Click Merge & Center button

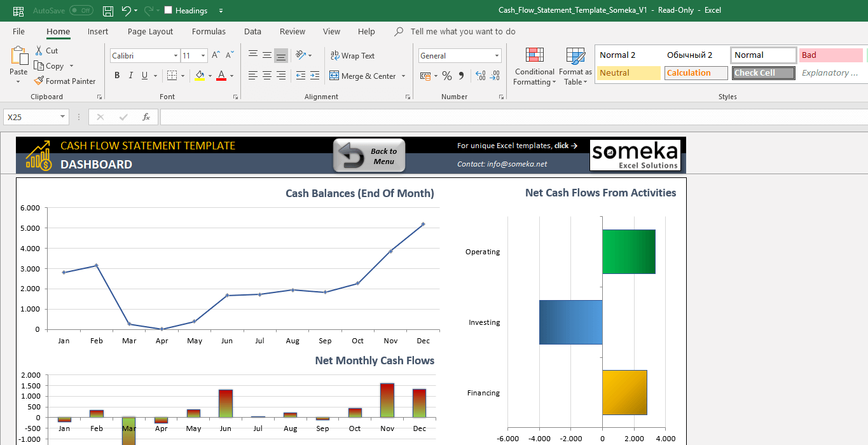pos(362,76)
